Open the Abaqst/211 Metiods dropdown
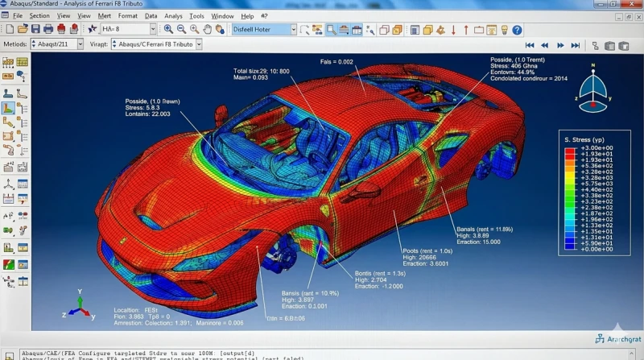Viewport: 644px width, 360px height. pyautogui.click(x=80, y=44)
